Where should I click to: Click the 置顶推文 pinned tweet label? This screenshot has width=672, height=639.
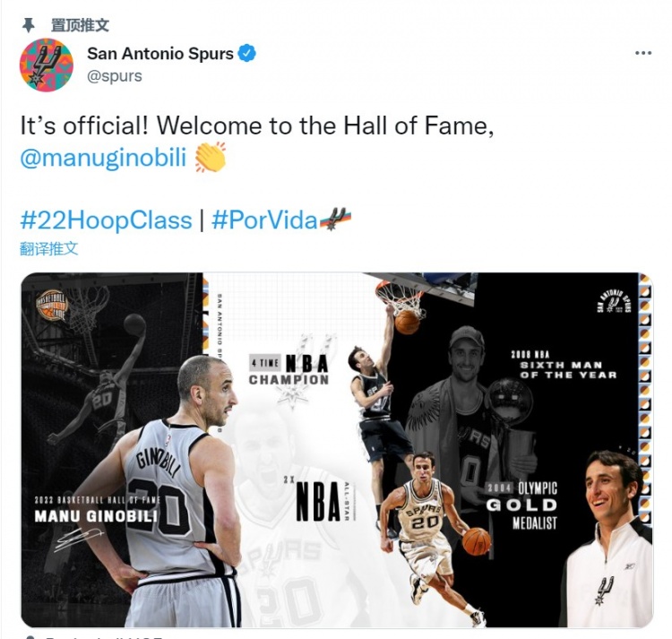click(x=80, y=25)
